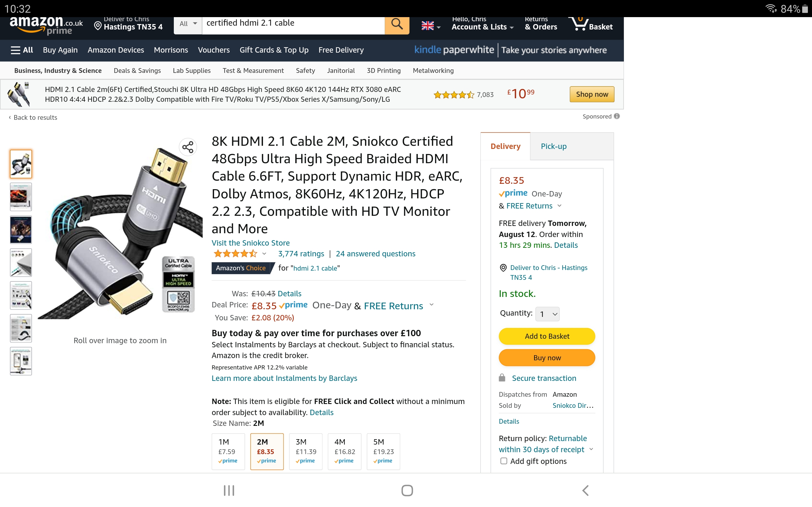Open the Quantity dropdown
Viewport: 812px width, 507px height.
(x=547, y=314)
